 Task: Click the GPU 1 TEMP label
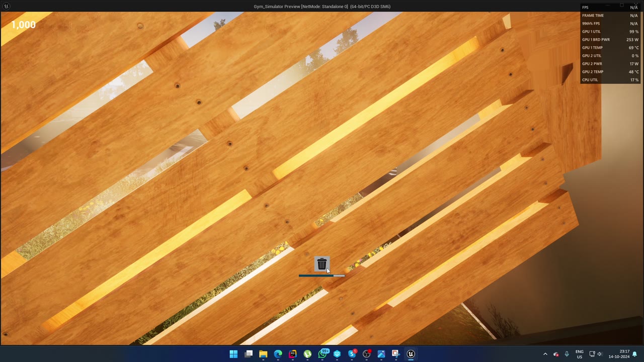tap(592, 48)
